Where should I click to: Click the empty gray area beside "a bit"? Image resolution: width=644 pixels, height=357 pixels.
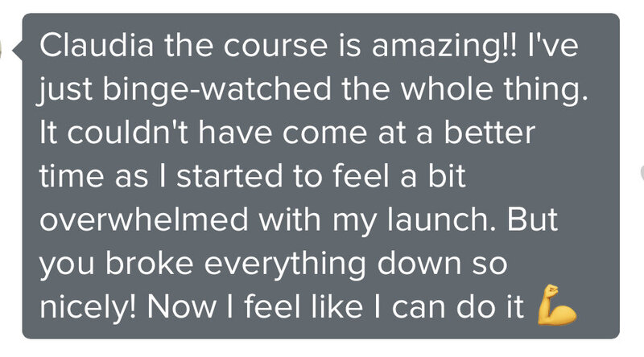pos(542,176)
